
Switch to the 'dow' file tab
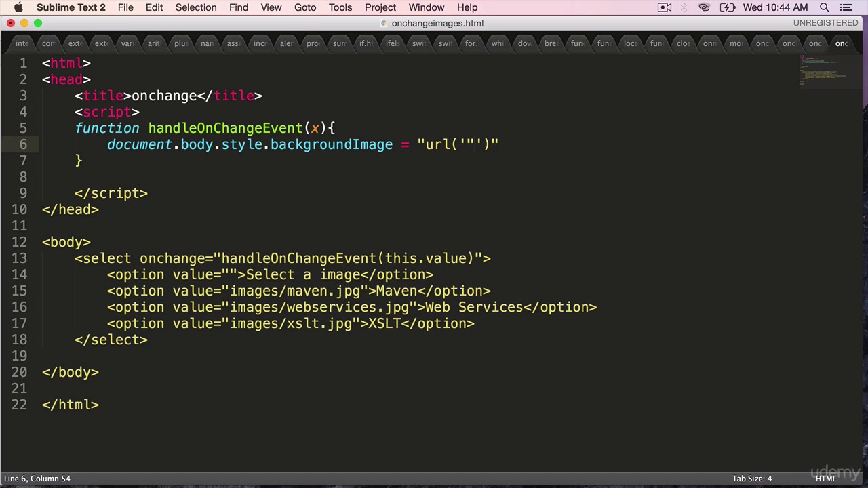click(525, 43)
